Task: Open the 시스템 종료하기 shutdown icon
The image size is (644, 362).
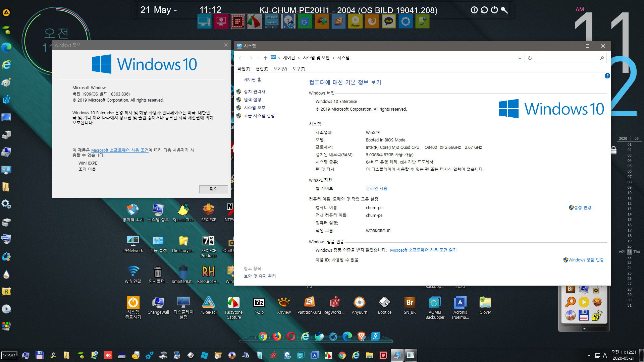Action: (x=133, y=308)
